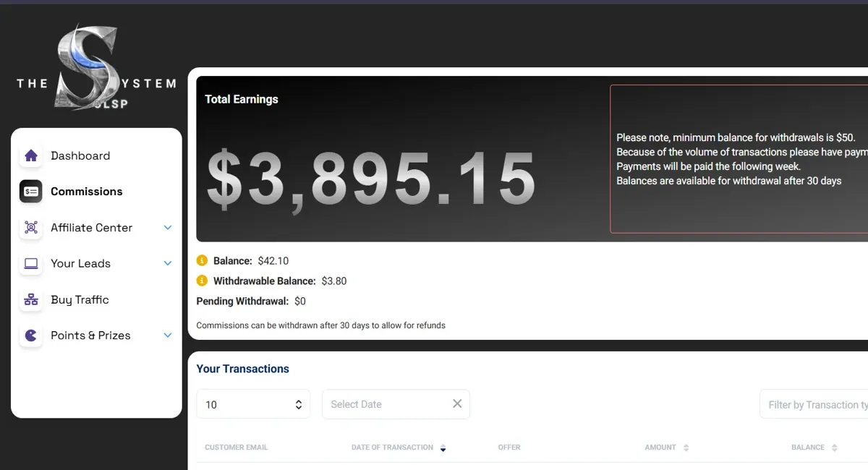Click the Commissions card icon
This screenshot has height=470, width=868.
point(30,191)
